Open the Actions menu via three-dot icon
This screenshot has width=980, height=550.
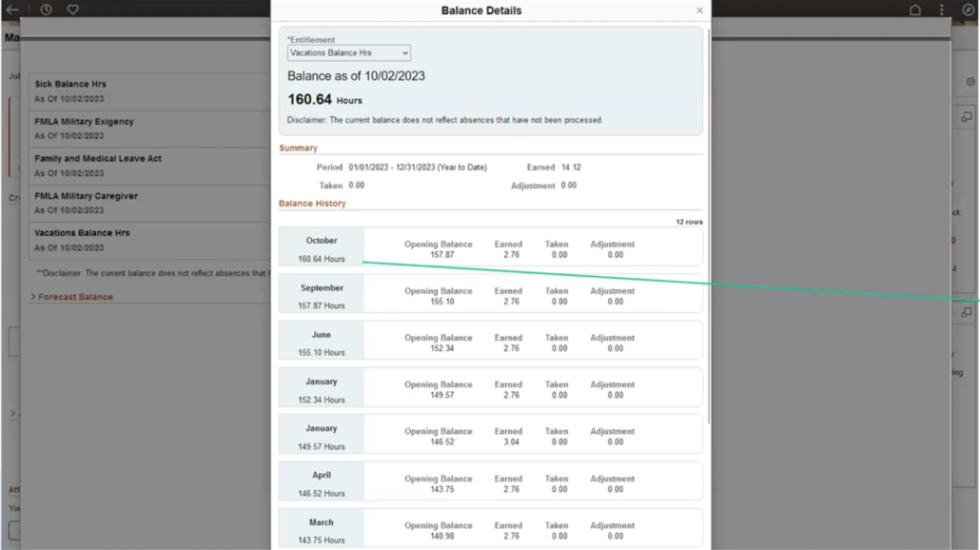pos(941,10)
